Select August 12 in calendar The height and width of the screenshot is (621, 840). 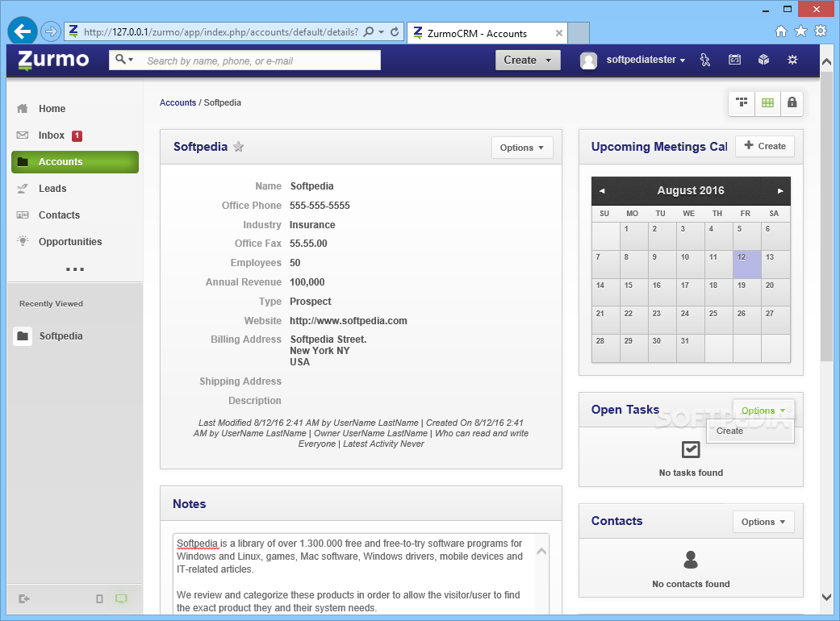tap(746, 265)
